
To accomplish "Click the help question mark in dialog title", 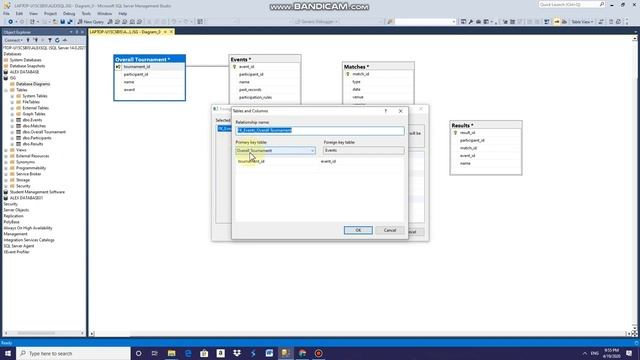I will 386,111.
